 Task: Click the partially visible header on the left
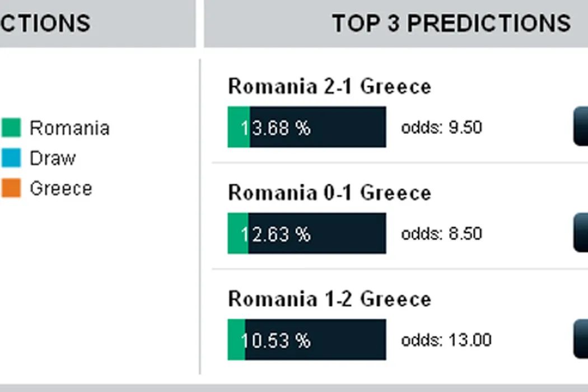click(x=45, y=24)
